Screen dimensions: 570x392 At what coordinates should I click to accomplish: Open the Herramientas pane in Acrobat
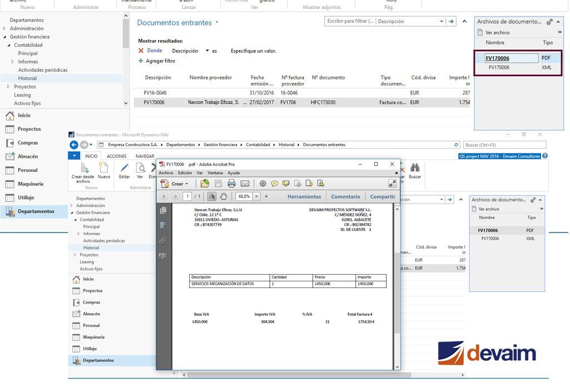click(x=304, y=196)
